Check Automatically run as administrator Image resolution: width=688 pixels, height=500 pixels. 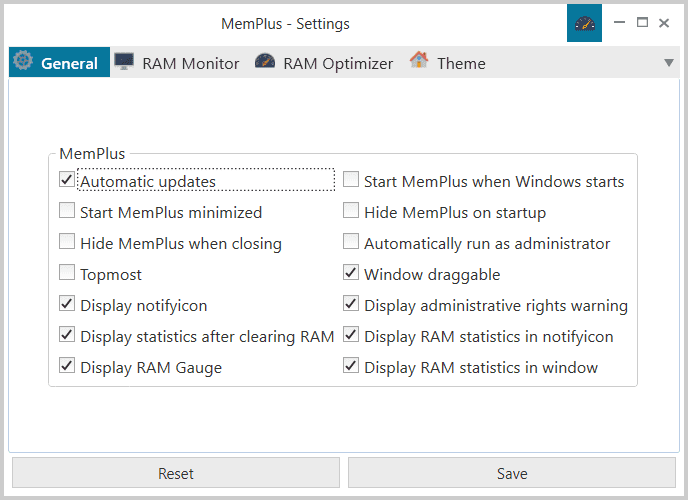pyautogui.click(x=351, y=243)
